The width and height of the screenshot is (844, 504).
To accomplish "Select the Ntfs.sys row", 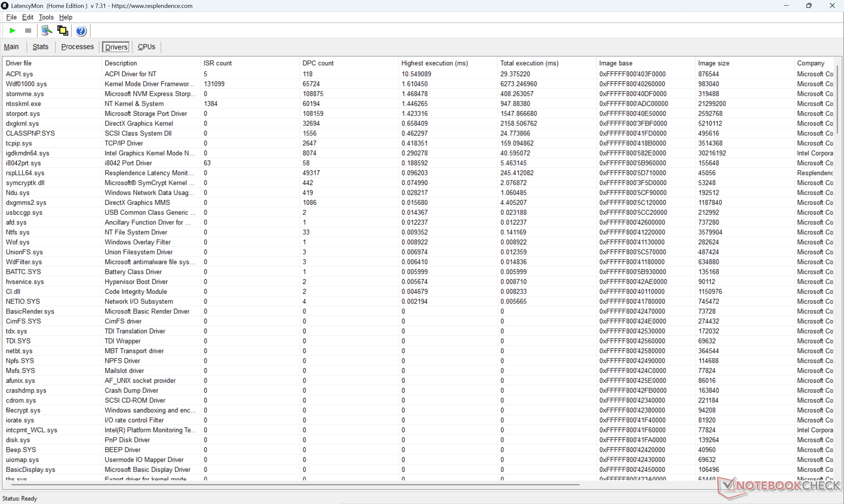I will (x=418, y=232).
